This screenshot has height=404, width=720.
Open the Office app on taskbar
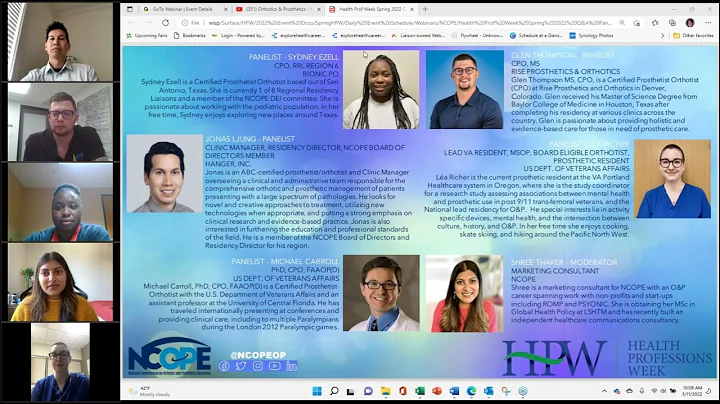(x=403, y=391)
